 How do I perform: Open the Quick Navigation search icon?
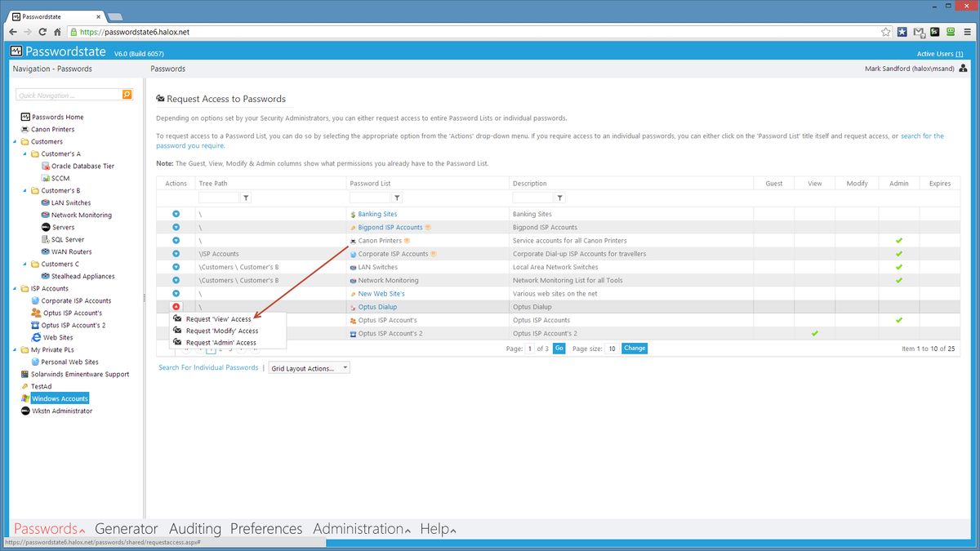(x=127, y=95)
